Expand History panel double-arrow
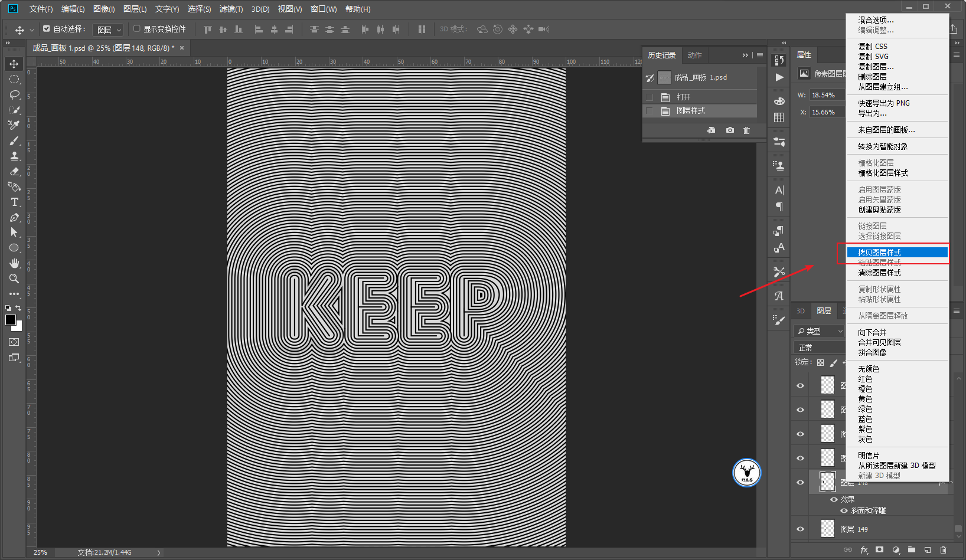 (x=745, y=55)
